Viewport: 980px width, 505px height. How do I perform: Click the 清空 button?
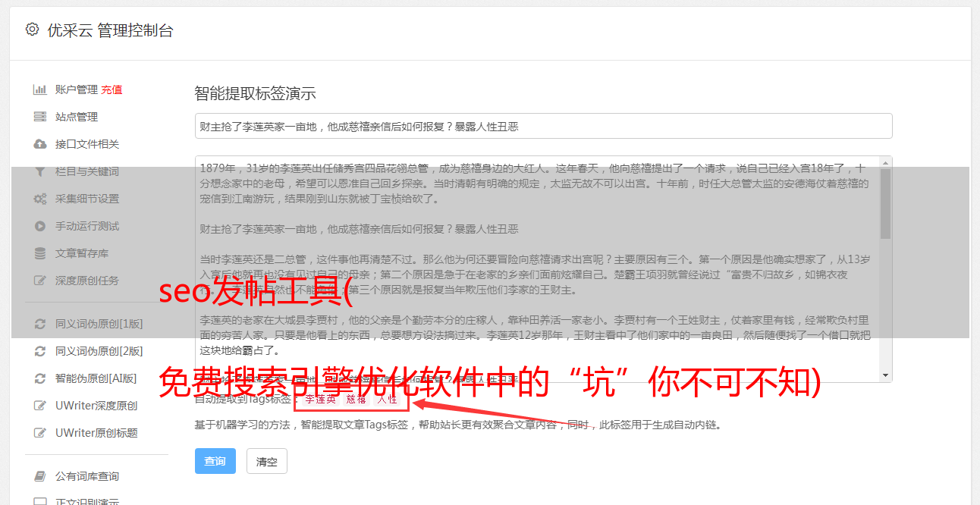(x=267, y=461)
